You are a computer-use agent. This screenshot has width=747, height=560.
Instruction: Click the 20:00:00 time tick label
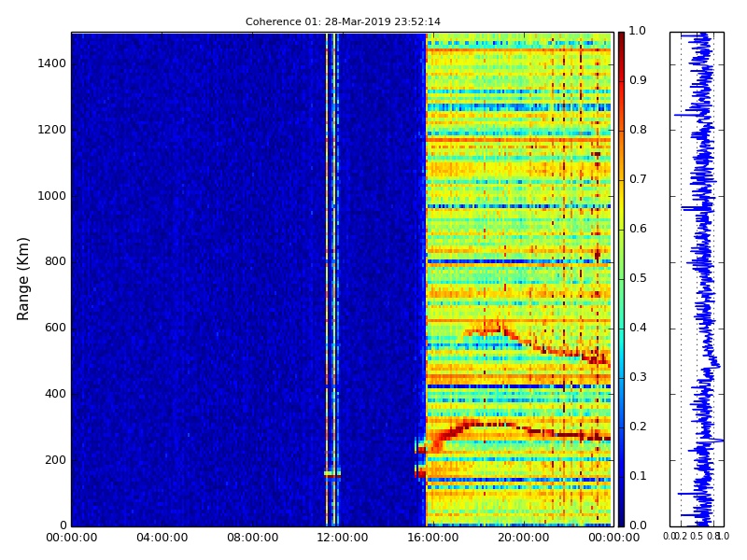coord(523,538)
